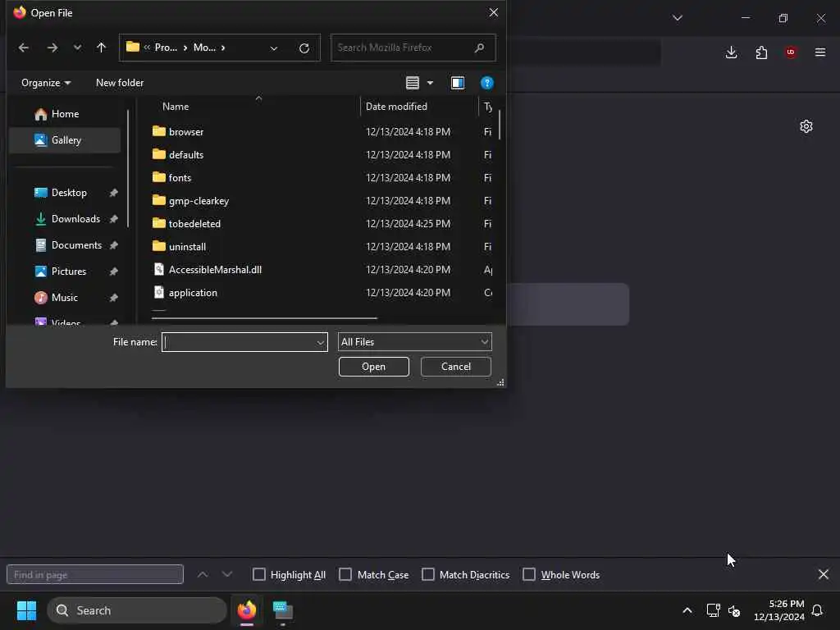Click the pin icon beside Pictures
The image size is (840, 630).
click(113, 272)
